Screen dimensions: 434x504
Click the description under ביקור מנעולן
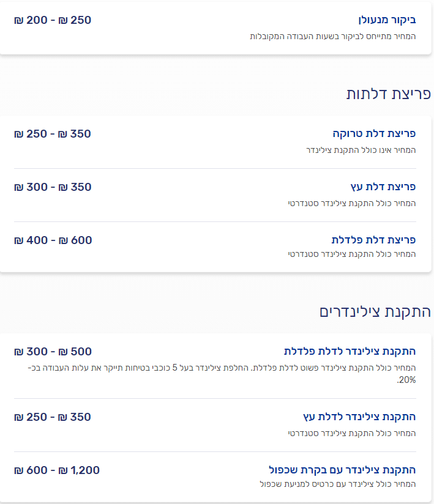point(333,36)
